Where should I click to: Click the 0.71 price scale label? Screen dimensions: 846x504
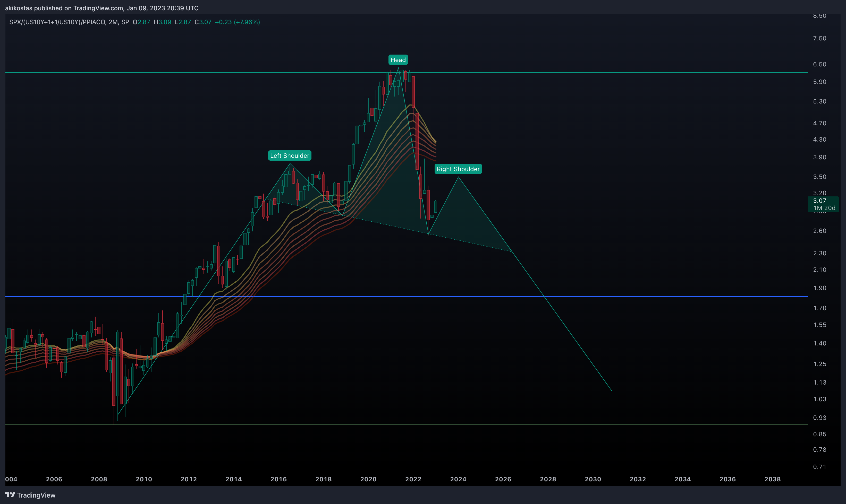click(x=819, y=467)
